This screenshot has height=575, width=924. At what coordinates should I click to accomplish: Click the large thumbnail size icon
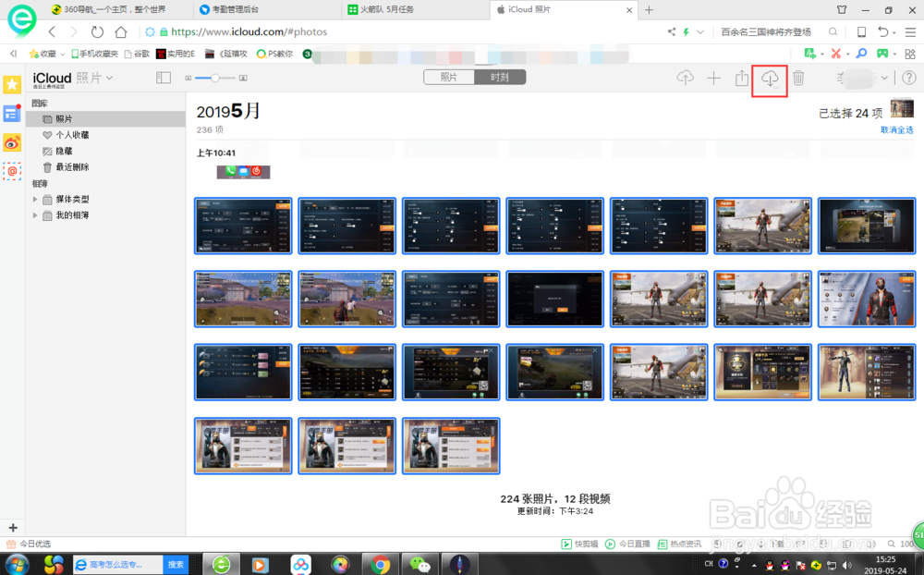(x=243, y=78)
